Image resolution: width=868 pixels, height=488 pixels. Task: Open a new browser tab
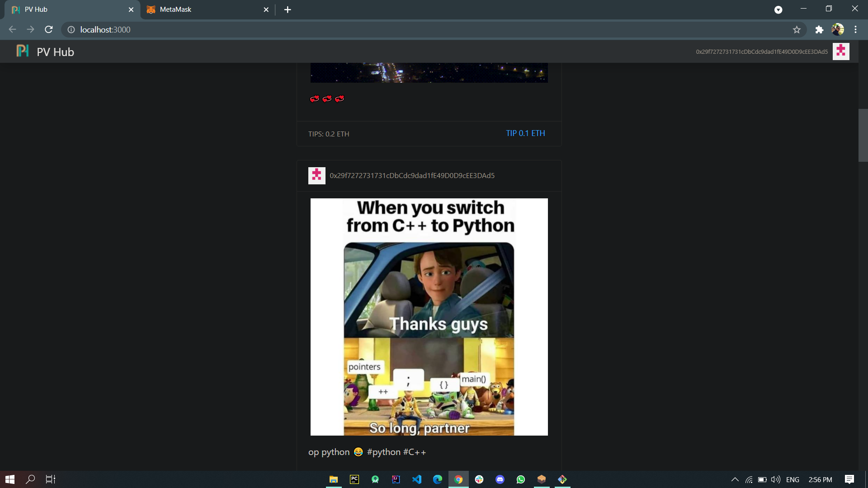pyautogui.click(x=288, y=9)
